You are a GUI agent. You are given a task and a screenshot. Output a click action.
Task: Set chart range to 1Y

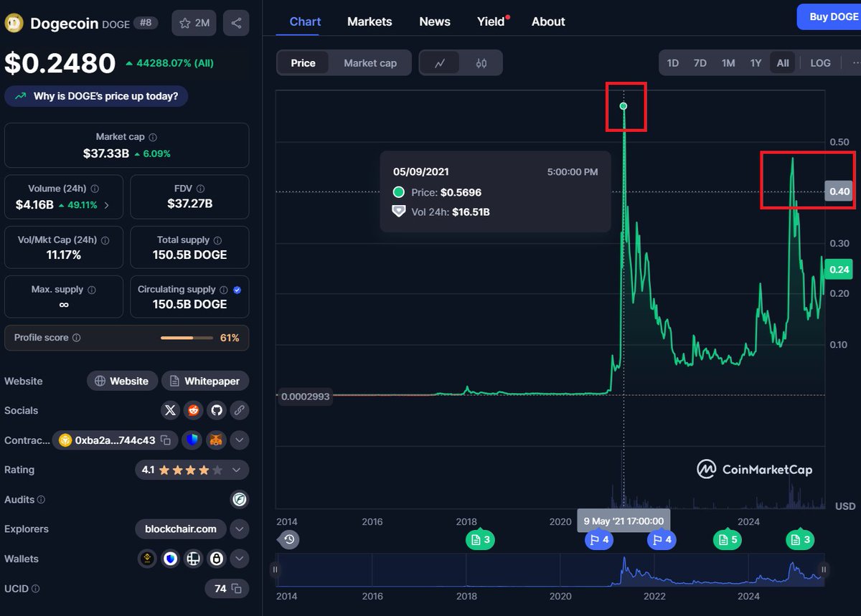[x=756, y=63]
